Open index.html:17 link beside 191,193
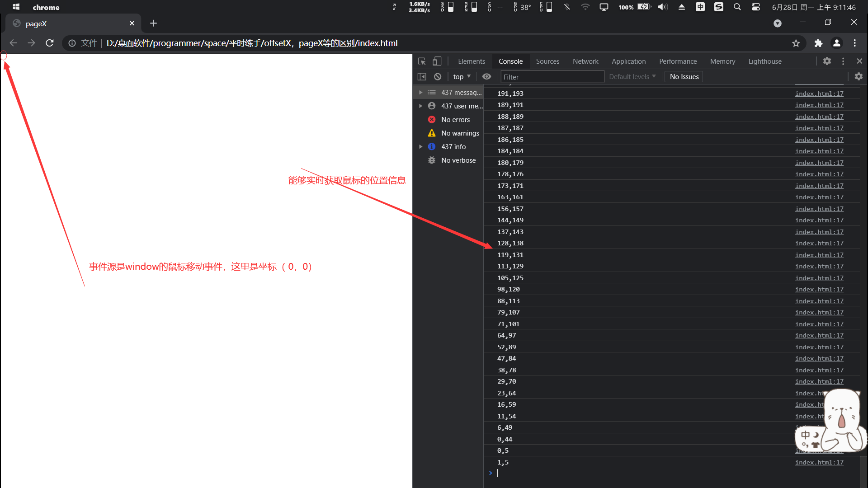This screenshot has height=488, width=868. click(x=819, y=94)
